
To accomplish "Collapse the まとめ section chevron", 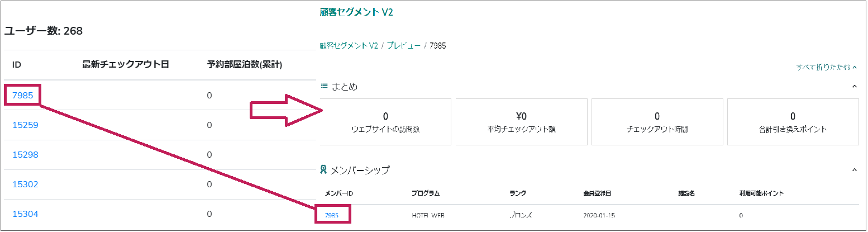I will (854, 87).
